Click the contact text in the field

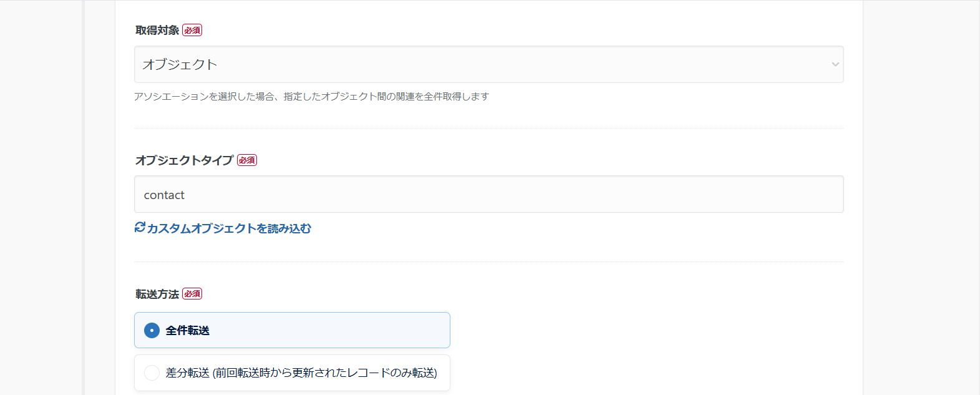pos(164,195)
